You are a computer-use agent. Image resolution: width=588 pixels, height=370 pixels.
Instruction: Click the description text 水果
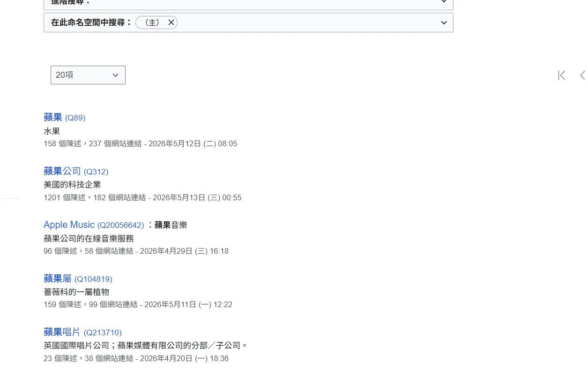point(52,131)
